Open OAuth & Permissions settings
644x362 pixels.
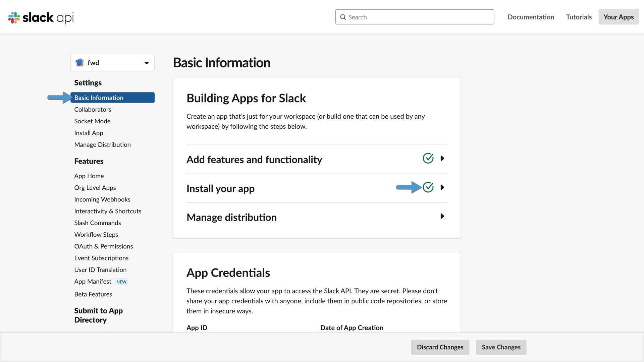[x=103, y=246]
